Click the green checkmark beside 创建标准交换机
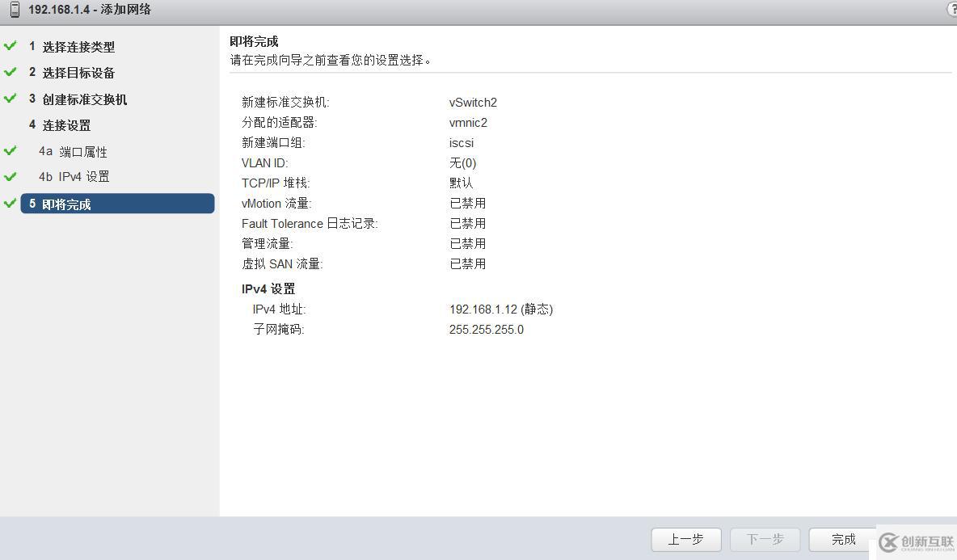The image size is (957, 560). 11,99
